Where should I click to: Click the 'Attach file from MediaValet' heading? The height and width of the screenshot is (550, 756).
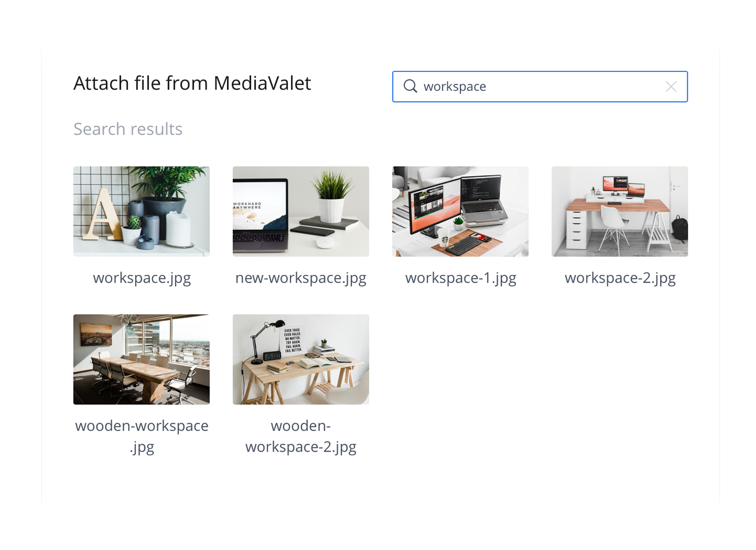tap(192, 83)
